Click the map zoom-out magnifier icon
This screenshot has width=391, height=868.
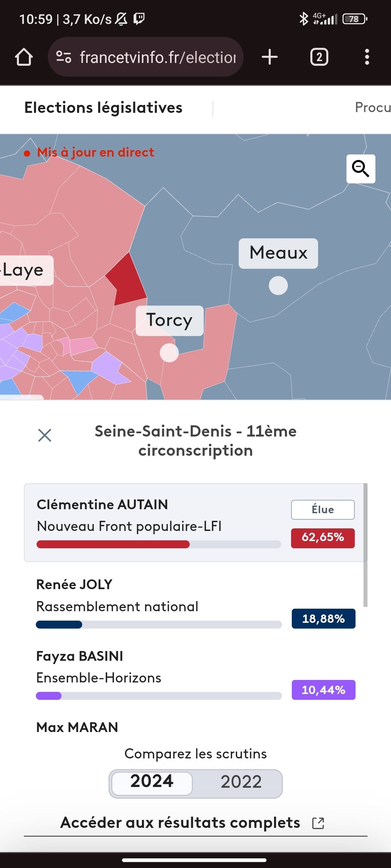[361, 169]
